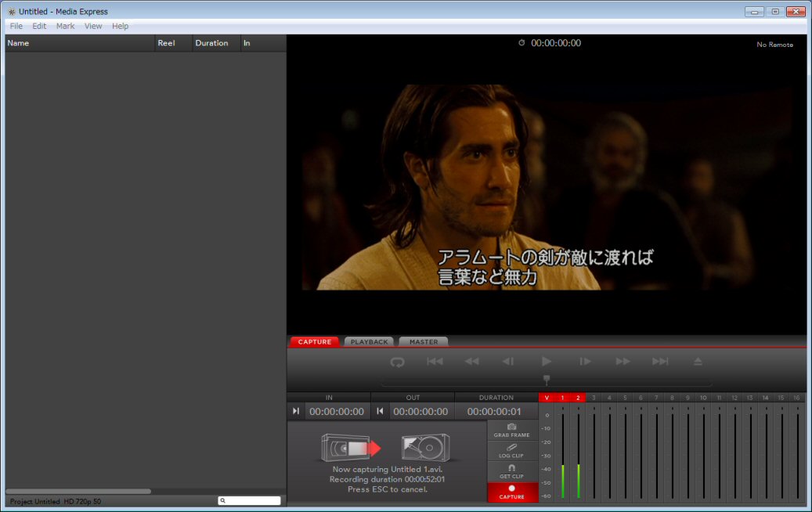Toggle the V video channel enable
812x512 pixels.
pos(547,398)
